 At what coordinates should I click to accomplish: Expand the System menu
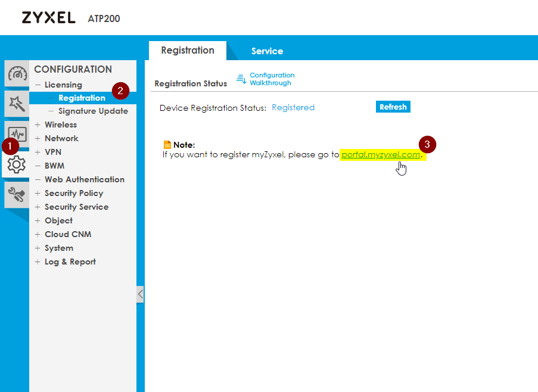pyautogui.click(x=38, y=248)
